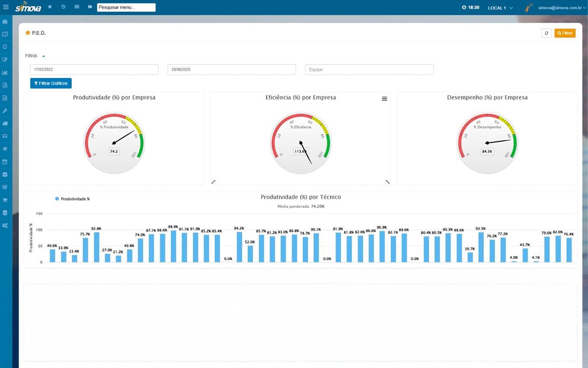Open the truck icon in left sidebar
Image resolution: width=588 pixels, height=368 pixels.
pos(5,123)
